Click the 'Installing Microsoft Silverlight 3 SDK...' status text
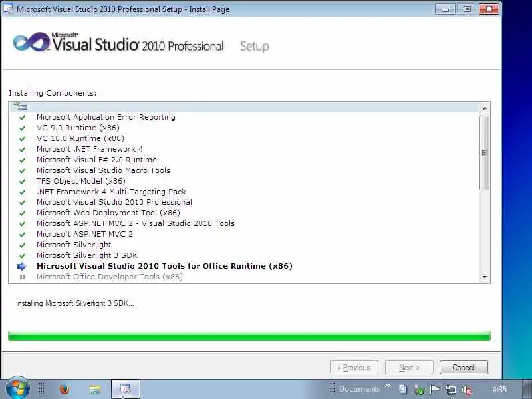 click(x=75, y=303)
